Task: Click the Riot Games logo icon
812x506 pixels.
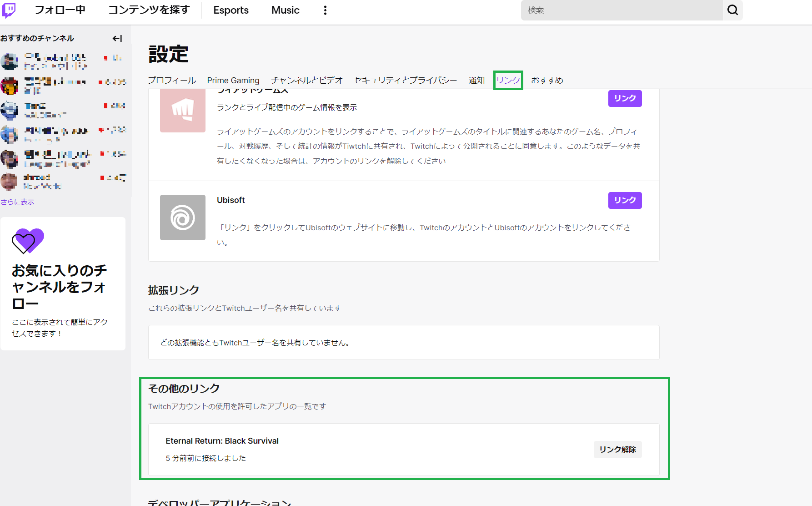Action: click(x=182, y=110)
